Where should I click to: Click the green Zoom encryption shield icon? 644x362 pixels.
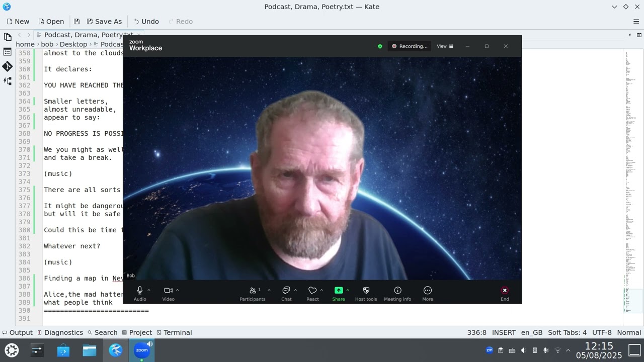tap(380, 46)
